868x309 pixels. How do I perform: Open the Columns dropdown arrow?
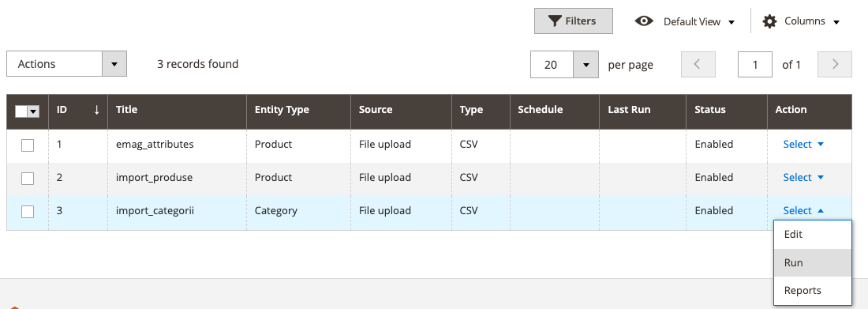836,22
